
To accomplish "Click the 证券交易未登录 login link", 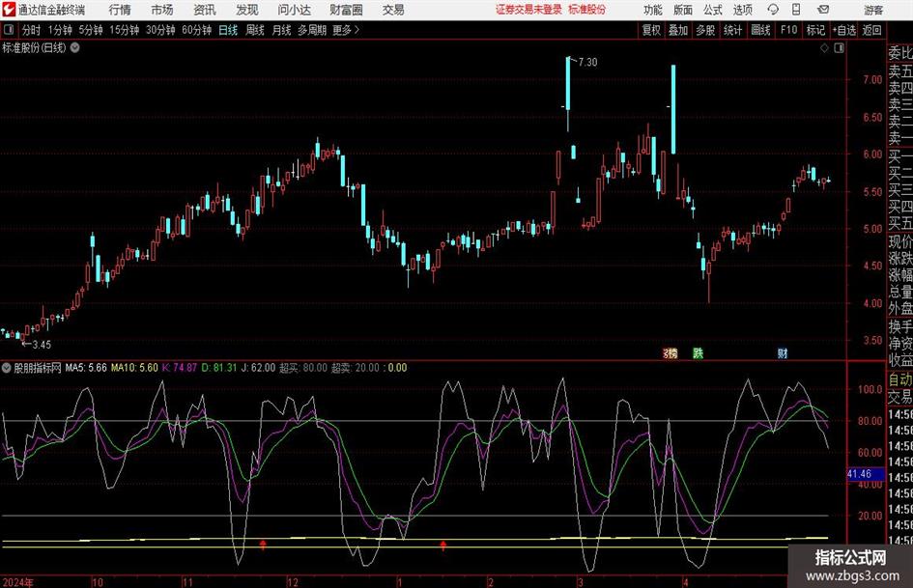I will pyautogui.click(x=528, y=10).
